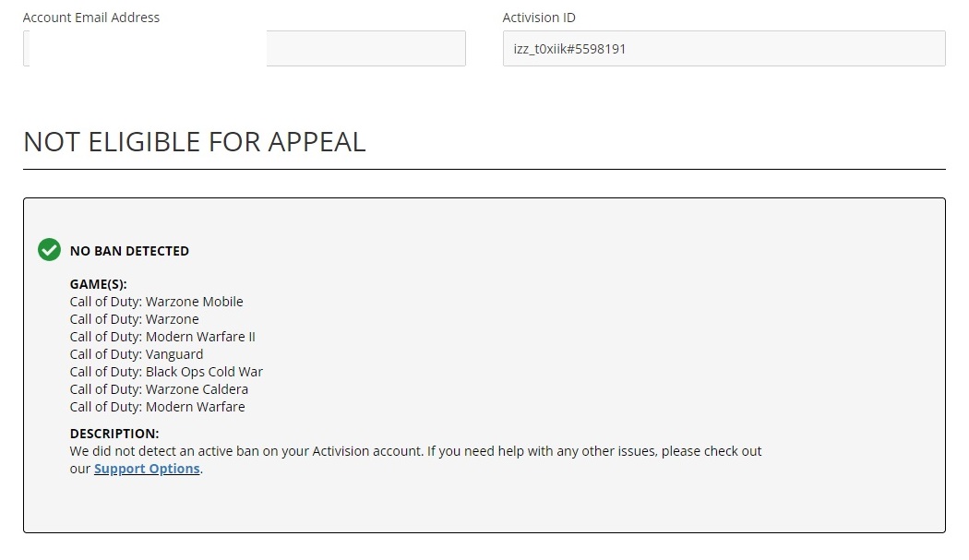Select Call of Duty: Black Ops Cold War
Viewport: 969px width, 560px height.
(166, 372)
